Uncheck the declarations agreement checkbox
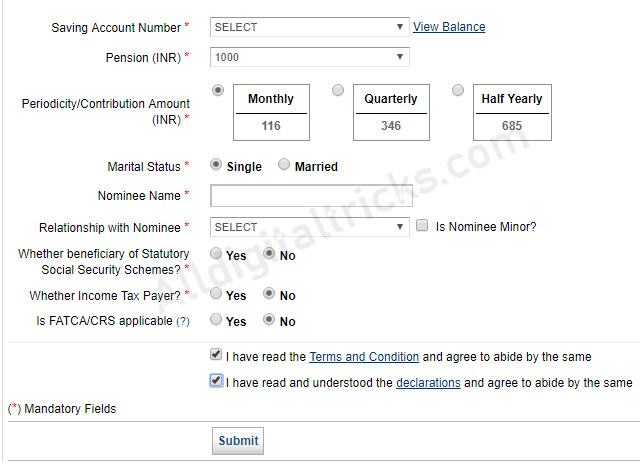Viewport: 640px width, 464px height. [x=216, y=381]
